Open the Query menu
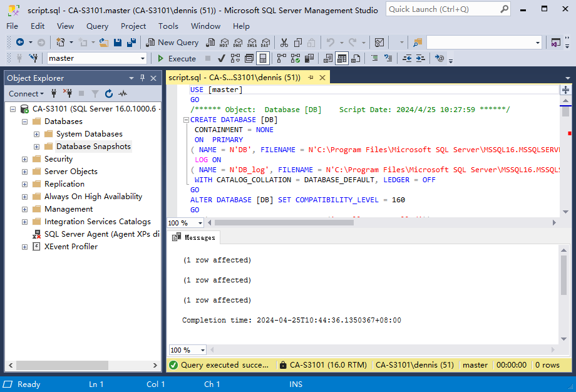Image resolution: width=576 pixels, height=392 pixels. tap(97, 26)
